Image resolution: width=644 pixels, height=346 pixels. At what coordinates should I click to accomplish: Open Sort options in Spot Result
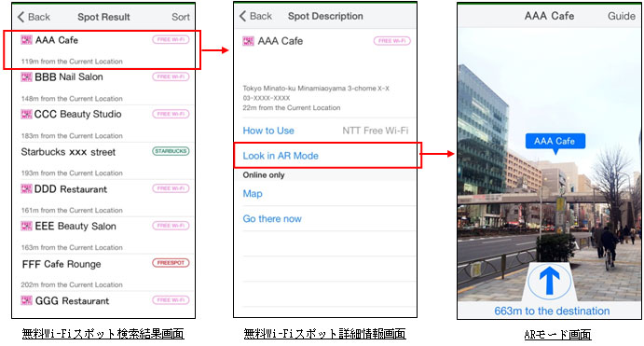click(180, 17)
